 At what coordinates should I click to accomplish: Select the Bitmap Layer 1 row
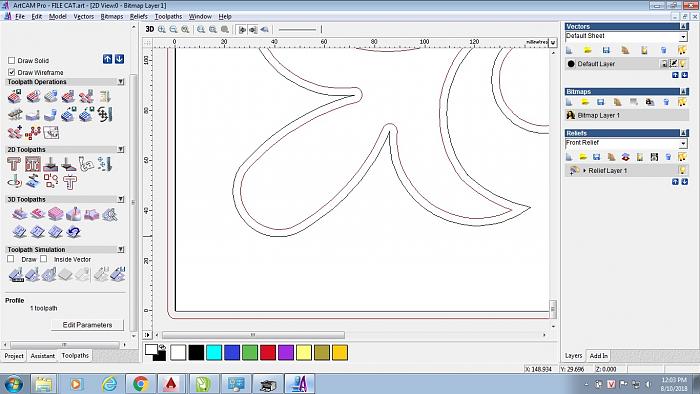pyautogui.click(x=627, y=115)
